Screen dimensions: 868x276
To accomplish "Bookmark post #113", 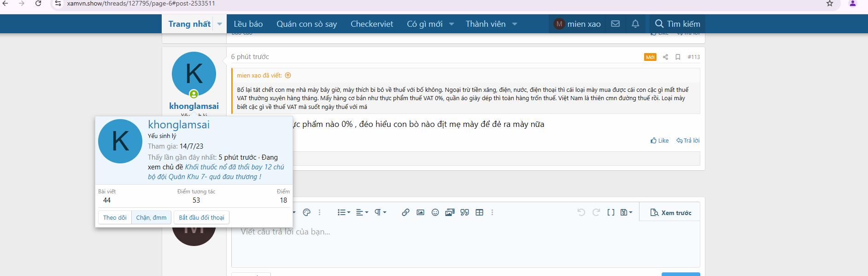I will pos(678,57).
